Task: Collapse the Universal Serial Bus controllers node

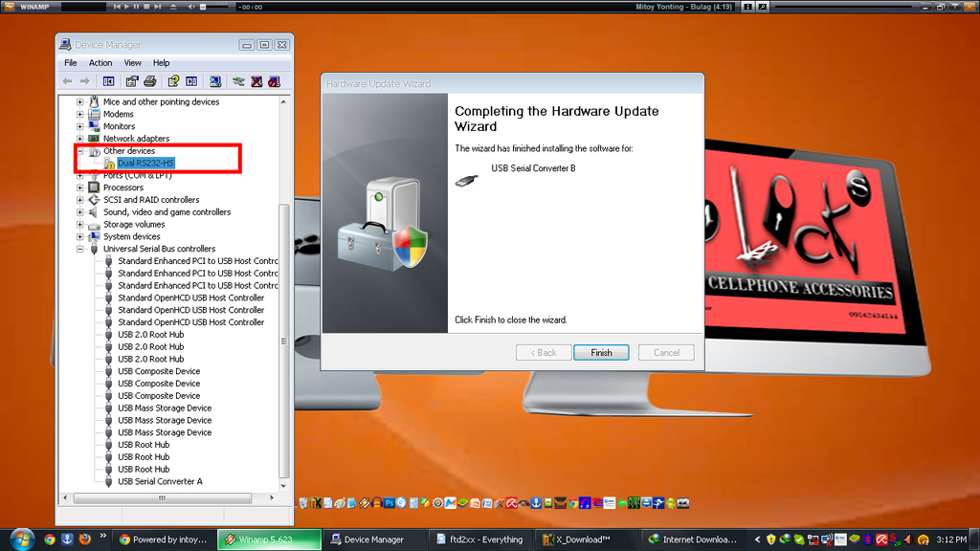Action: pos(80,249)
